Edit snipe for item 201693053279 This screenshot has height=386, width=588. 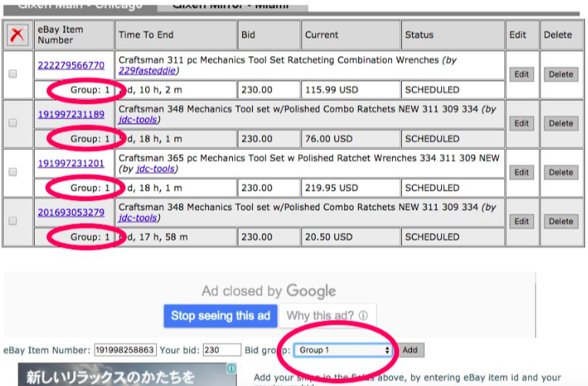point(522,221)
